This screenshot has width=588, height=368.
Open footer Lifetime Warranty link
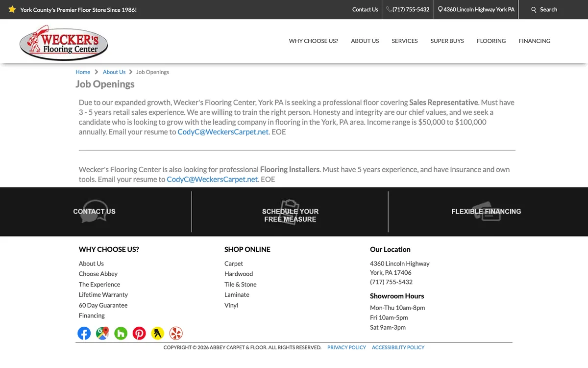pyautogui.click(x=103, y=295)
